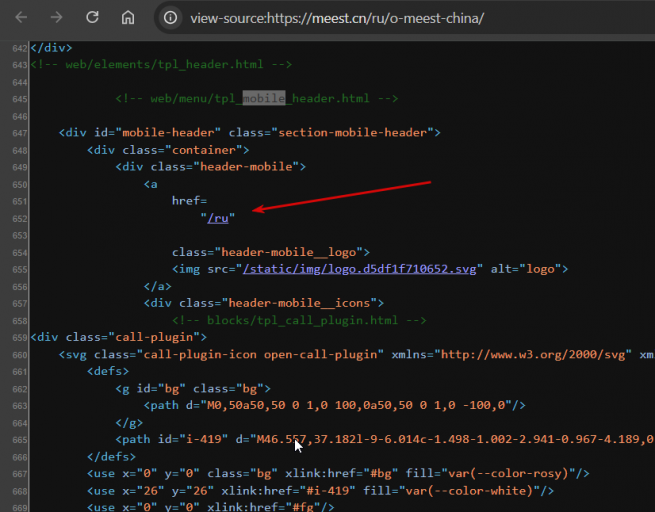655x512 pixels.
Task: Go forward to the next page
Action: (x=56, y=18)
